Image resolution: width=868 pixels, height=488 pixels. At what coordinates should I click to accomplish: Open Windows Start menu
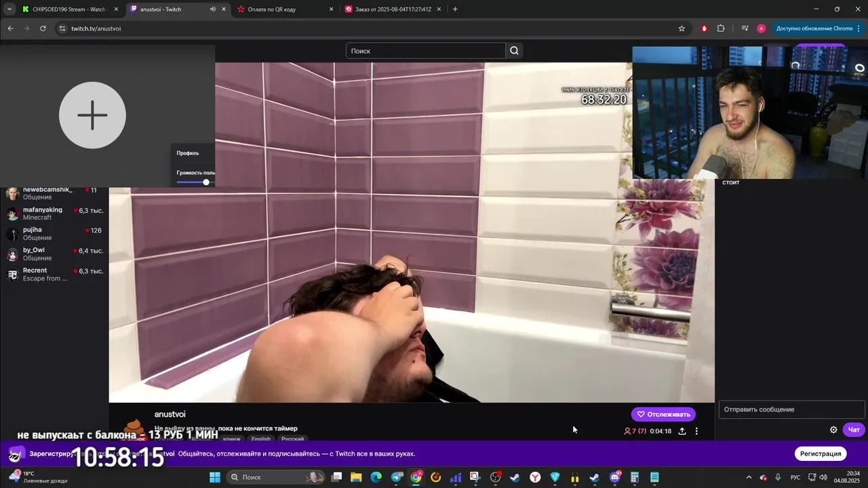tap(215, 477)
